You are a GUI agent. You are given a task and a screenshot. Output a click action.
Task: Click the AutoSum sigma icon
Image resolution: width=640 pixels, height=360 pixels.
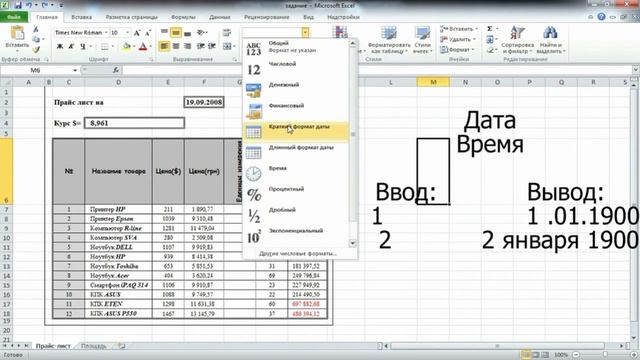pyautogui.click(x=490, y=29)
